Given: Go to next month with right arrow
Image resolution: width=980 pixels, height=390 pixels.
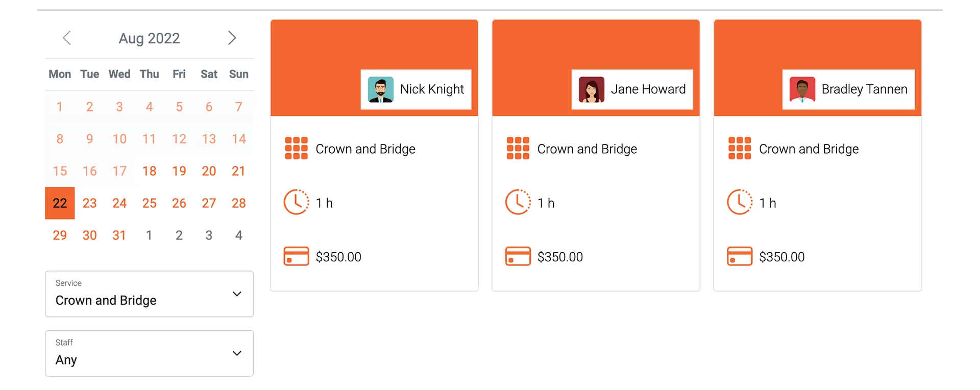Looking at the screenshot, I should coord(232,38).
